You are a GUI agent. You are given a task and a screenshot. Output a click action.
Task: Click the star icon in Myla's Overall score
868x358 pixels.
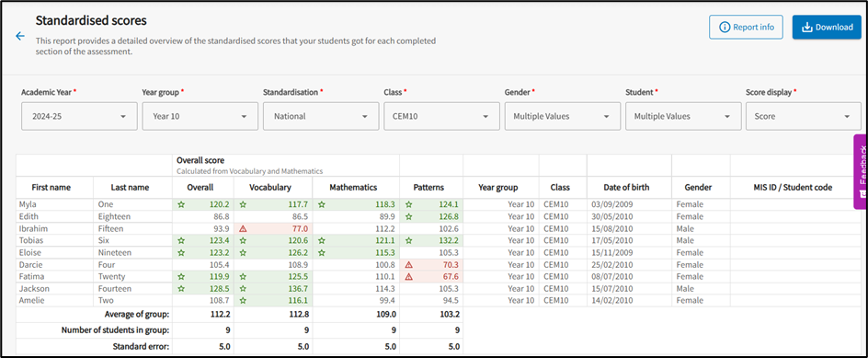(180, 204)
